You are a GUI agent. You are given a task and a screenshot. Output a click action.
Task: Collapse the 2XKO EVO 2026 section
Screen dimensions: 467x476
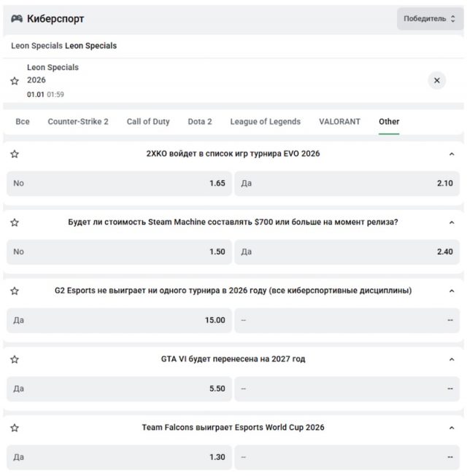(451, 154)
